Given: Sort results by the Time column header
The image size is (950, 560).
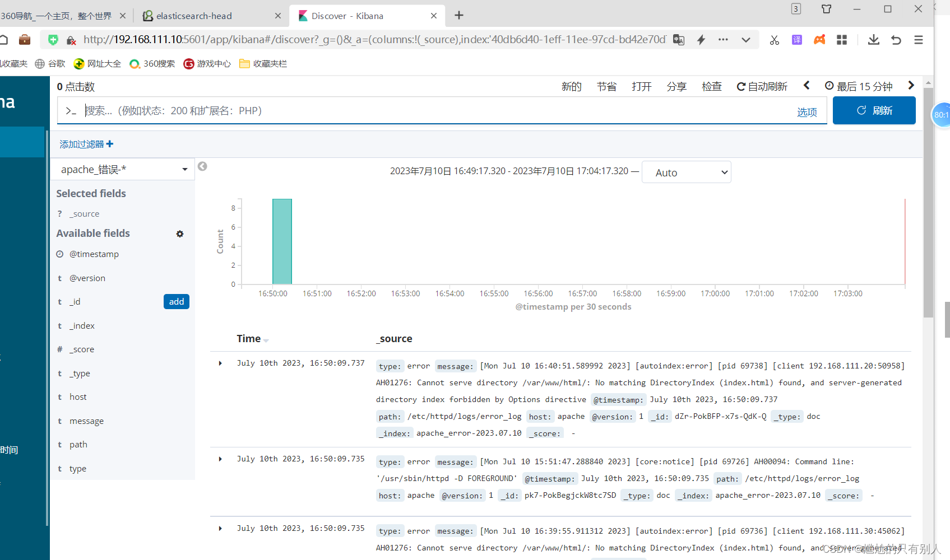Looking at the screenshot, I should point(253,339).
